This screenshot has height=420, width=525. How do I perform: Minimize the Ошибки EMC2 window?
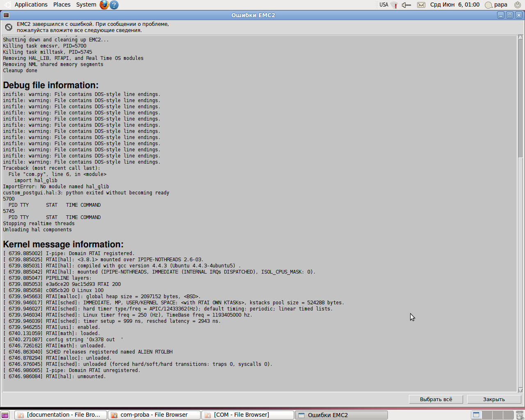pyautogui.click(x=501, y=15)
